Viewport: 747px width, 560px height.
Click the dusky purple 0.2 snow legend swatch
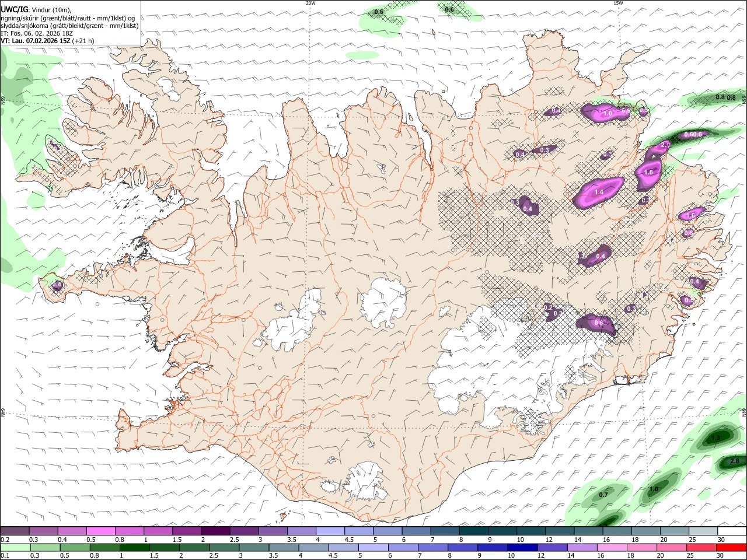[x=15, y=531]
